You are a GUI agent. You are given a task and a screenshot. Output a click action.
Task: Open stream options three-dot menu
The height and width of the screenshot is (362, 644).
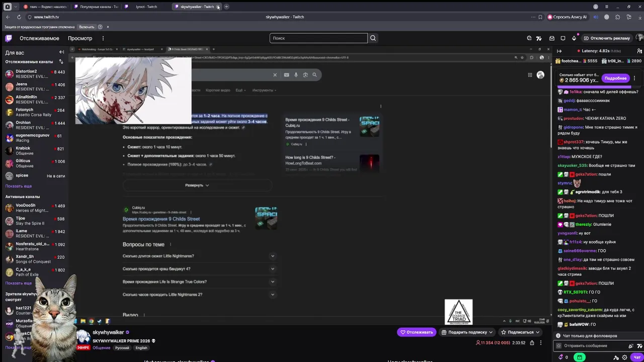541,343
